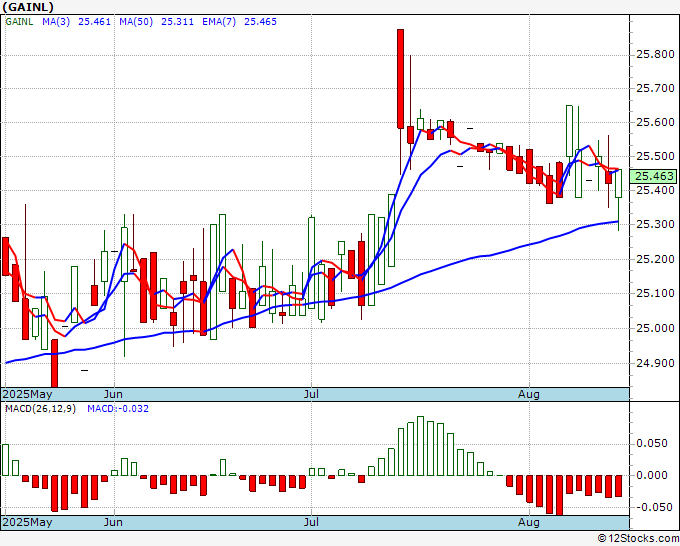Click the 25.600 price axis label
The height and width of the screenshot is (546, 680).
[x=655, y=122]
